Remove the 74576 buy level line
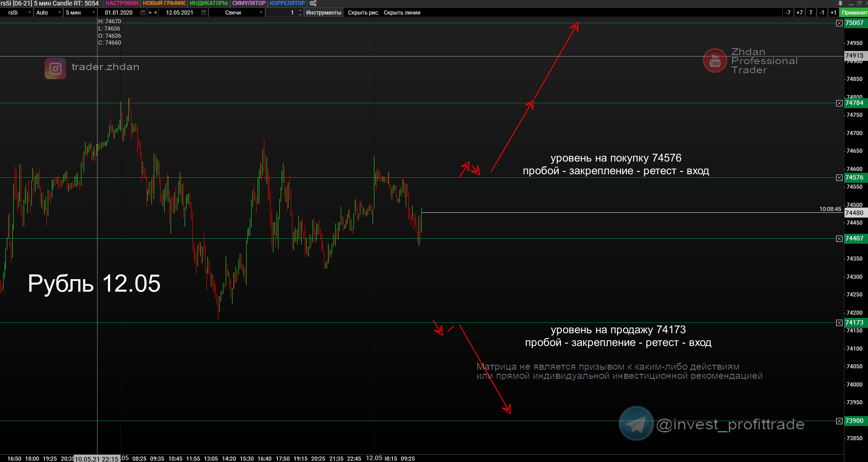The height and width of the screenshot is (462, 868). click(x=839, y=178)
